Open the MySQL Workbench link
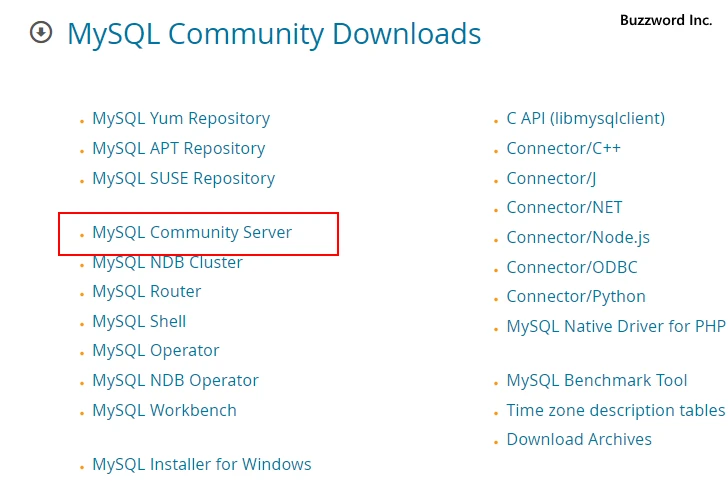The height and width of the screenshot is (500, 728). (x=164, y=410)
